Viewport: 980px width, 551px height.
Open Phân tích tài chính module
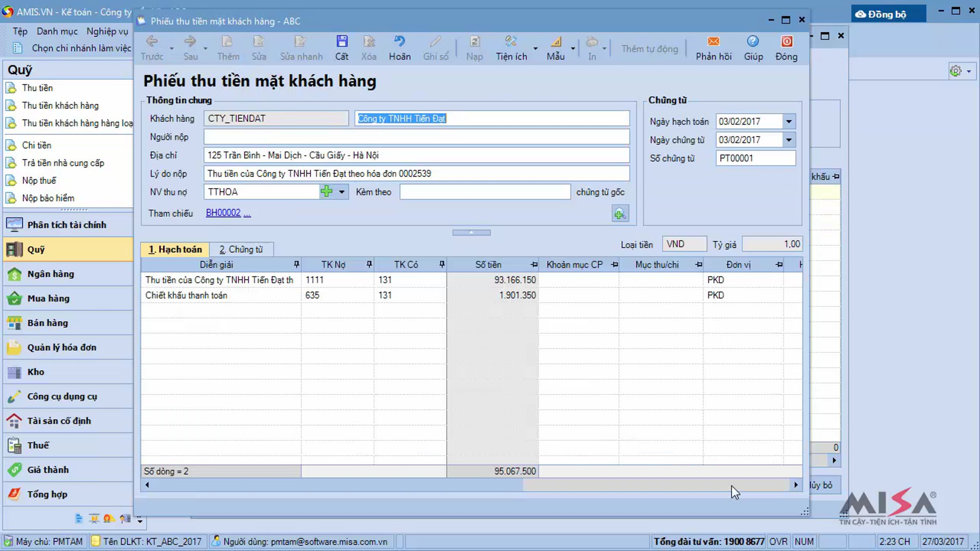(68, 225)
